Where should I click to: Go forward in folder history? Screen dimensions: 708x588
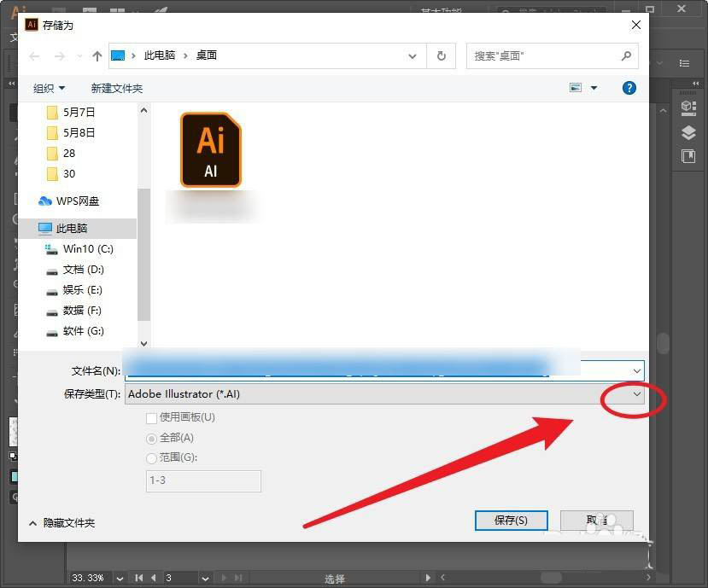coord(59,56)
